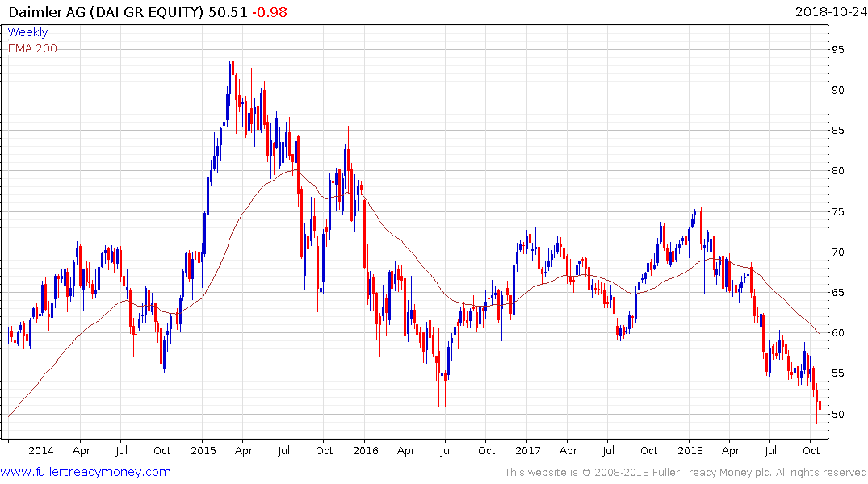Select the Daimler AG chart title
Image resolution: width=868 pixels, height=484 pixels.
[x=107, y=11]
